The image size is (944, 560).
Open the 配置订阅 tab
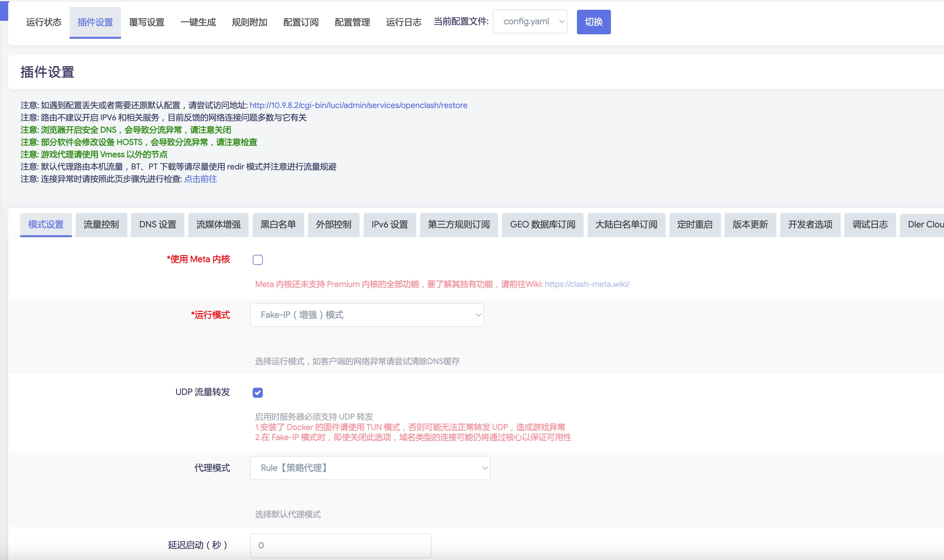pyautogui.click(x=301, y=22)
